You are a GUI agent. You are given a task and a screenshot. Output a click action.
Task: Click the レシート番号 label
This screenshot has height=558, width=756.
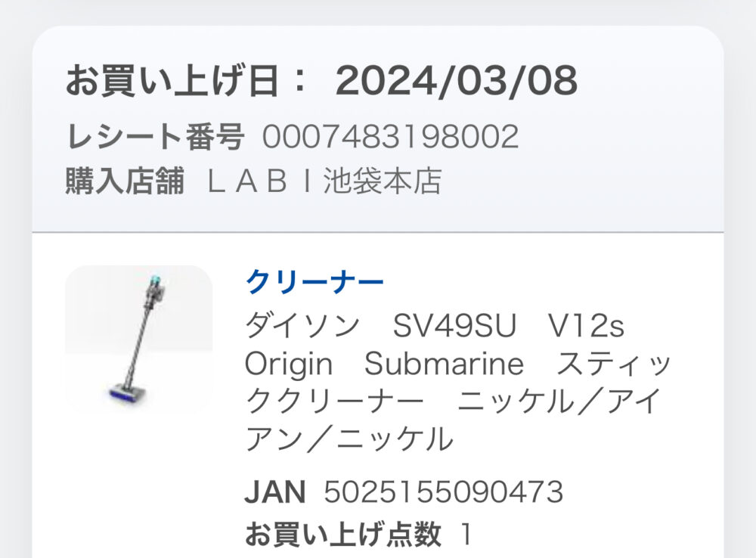tap(156, 138)
